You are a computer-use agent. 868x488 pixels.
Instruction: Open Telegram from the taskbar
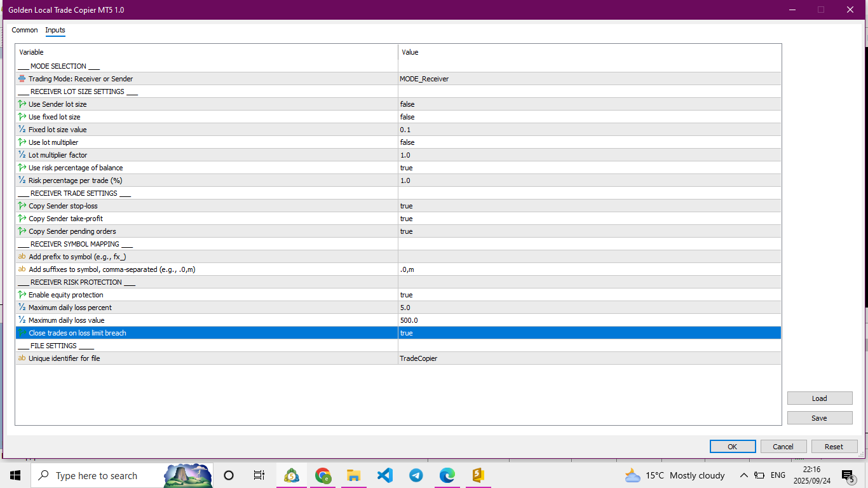(x=416, y=475)
